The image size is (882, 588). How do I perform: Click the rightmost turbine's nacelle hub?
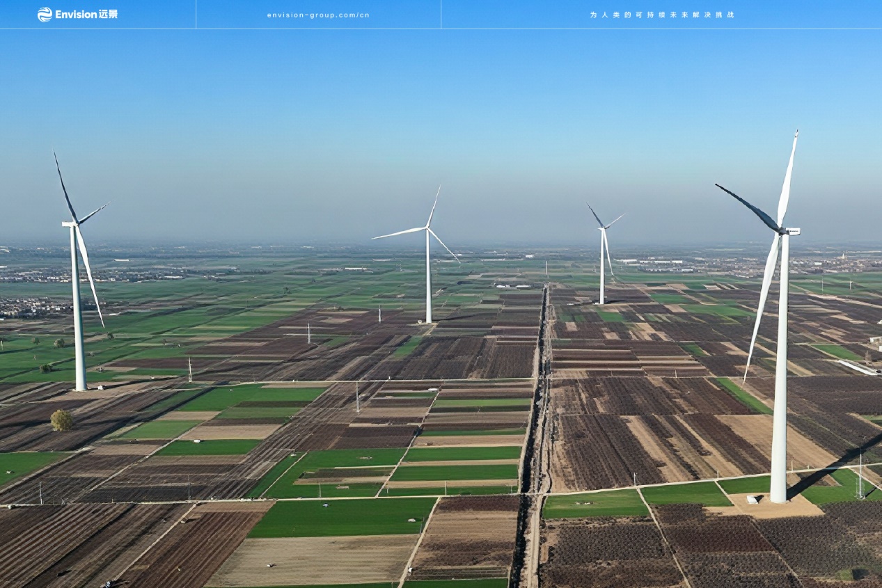[x=782, y=230]
